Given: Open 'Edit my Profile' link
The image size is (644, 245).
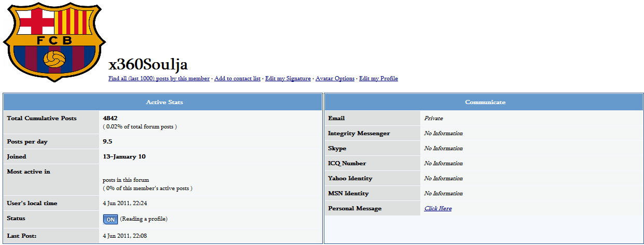Looking at the screenshot, I should [x=378, y=79].
